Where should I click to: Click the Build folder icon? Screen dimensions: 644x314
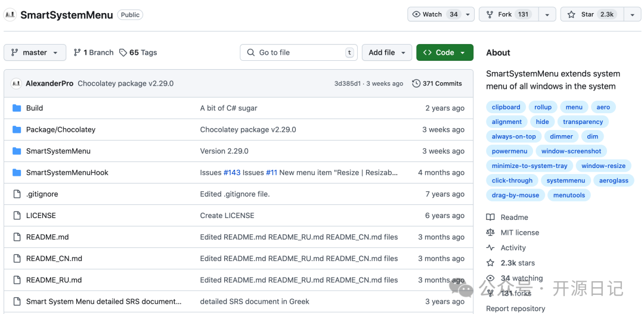(x=17, y=108)
